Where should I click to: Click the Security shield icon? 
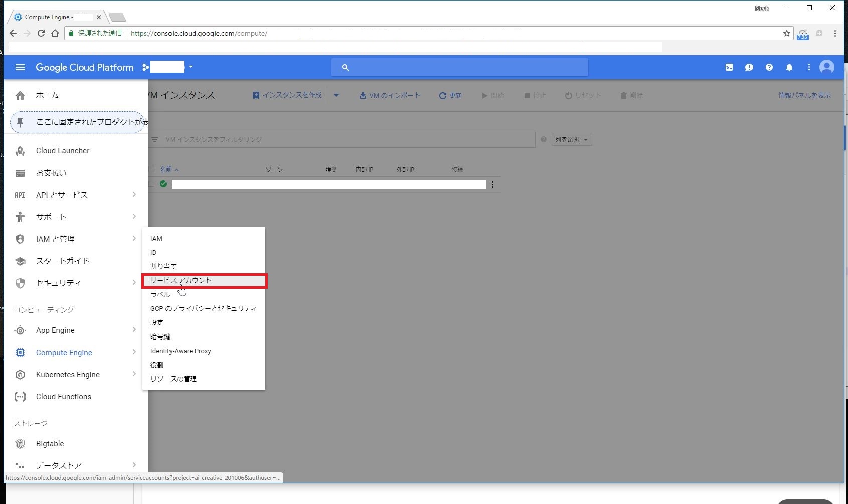point(20,283)
